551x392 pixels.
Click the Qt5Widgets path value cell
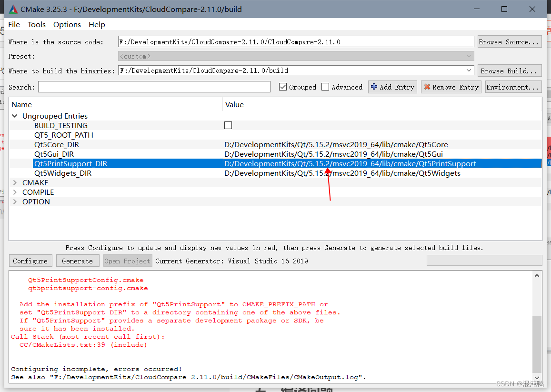pos(342,173)
